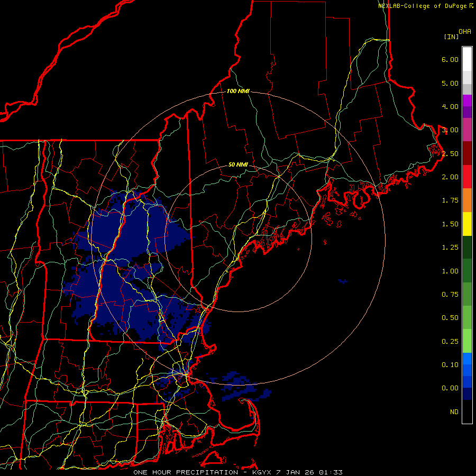Click the 0.10 legend value
This screenshot has width=476, height=476.
pyautogui.click(x=450, y=365)
